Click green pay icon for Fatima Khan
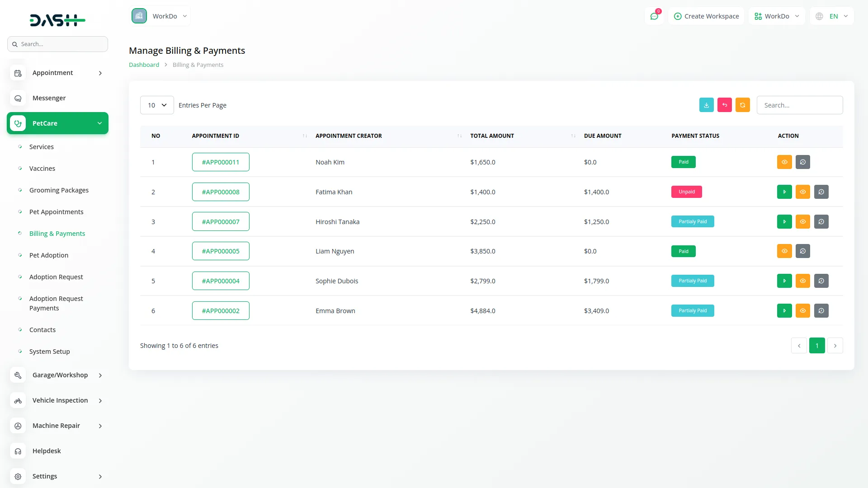 point(784,192)
